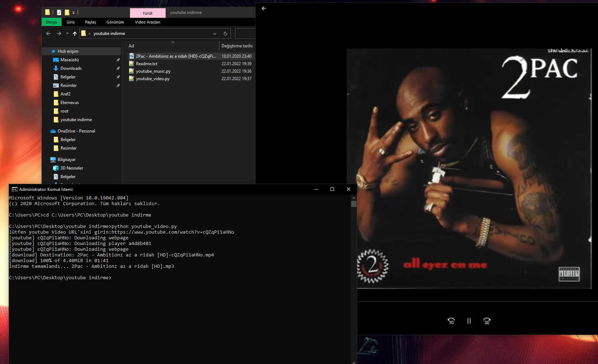Click the youtube_video.py file icon

(x=131, y=79)
